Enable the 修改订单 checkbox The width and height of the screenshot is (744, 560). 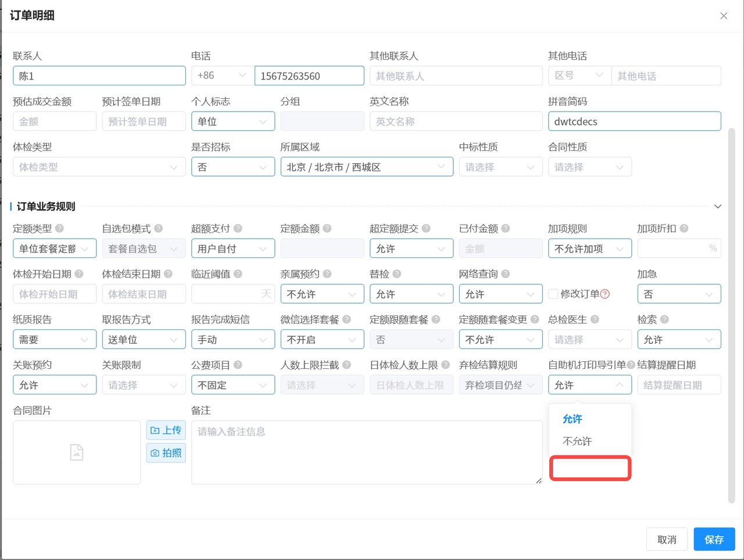point(553,294)
